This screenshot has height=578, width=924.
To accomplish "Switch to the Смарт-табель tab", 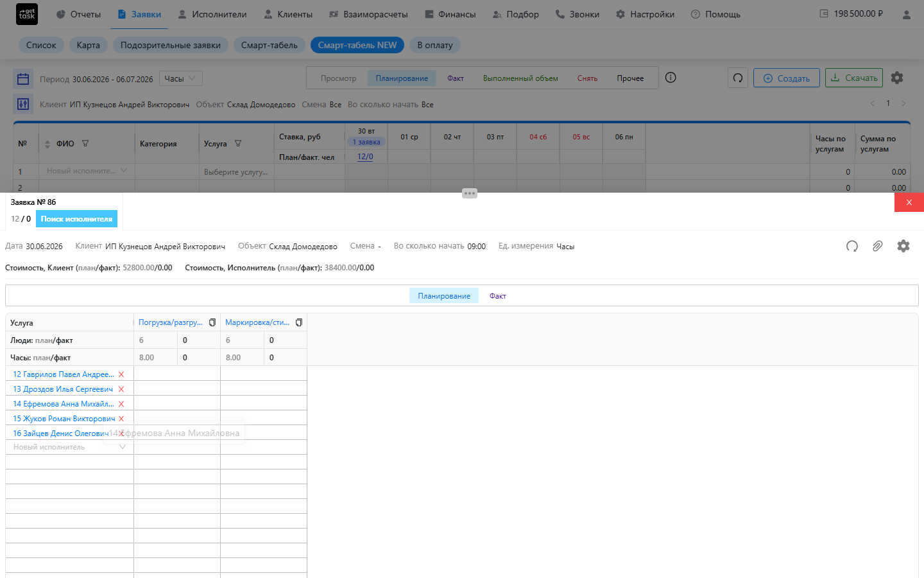I will tap(269, 45).
